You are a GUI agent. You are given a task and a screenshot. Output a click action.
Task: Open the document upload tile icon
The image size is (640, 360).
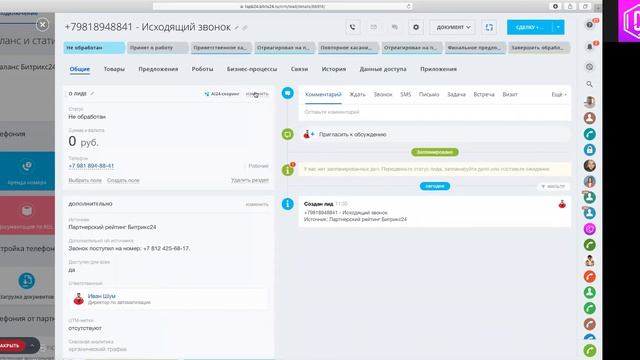click(x=27, y=281)
